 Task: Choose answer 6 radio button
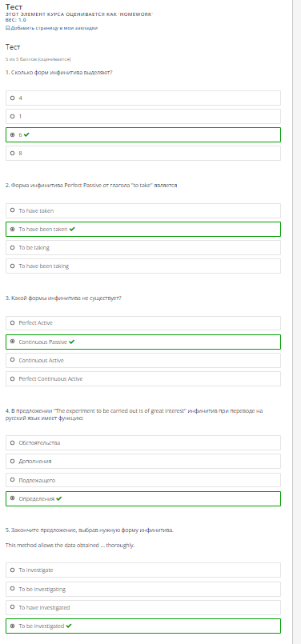tap(12, 134)
